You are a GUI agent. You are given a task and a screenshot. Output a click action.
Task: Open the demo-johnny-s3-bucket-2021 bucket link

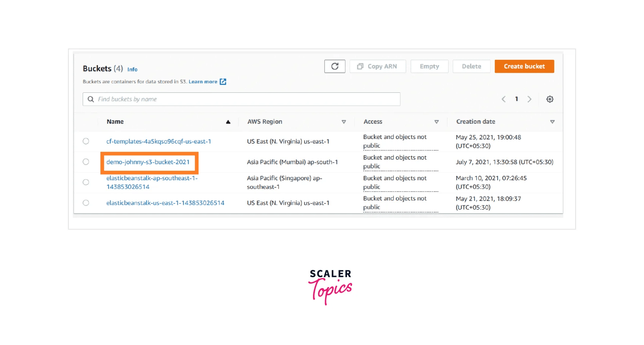(x=148, y=162)
